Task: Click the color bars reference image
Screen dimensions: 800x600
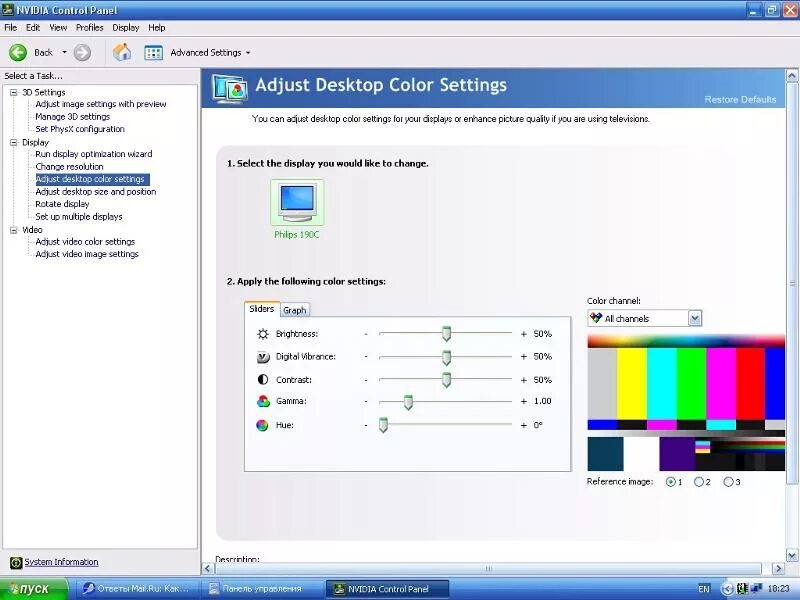Action: pyautogui.click(x=686, y=403)
